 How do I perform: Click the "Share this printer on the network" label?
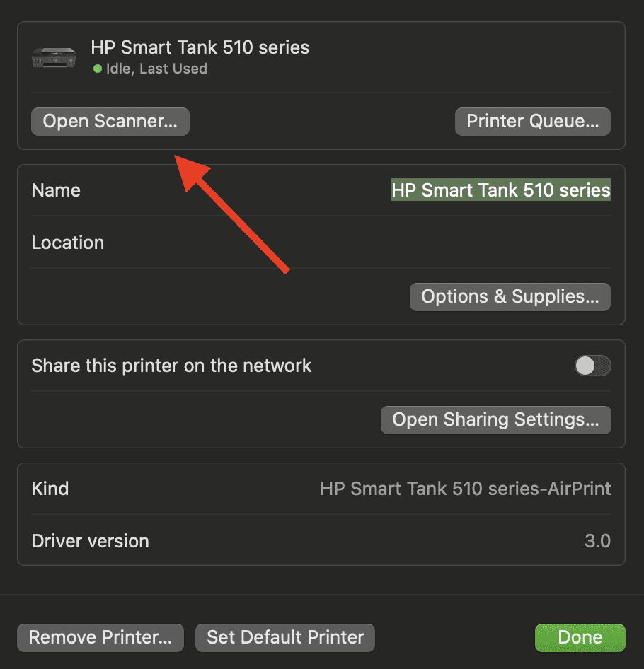171,366
